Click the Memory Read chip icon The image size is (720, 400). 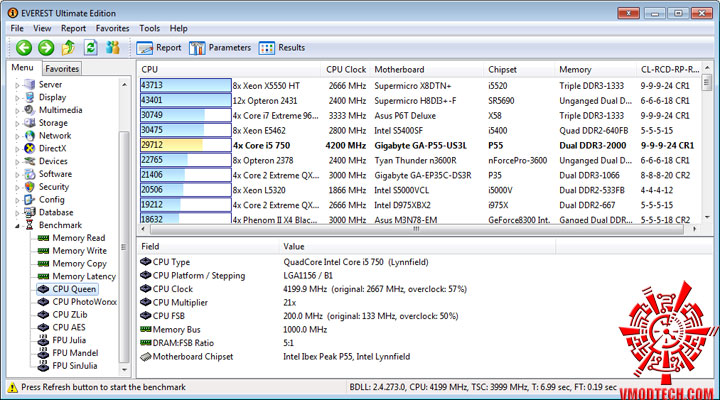point(43,238)
